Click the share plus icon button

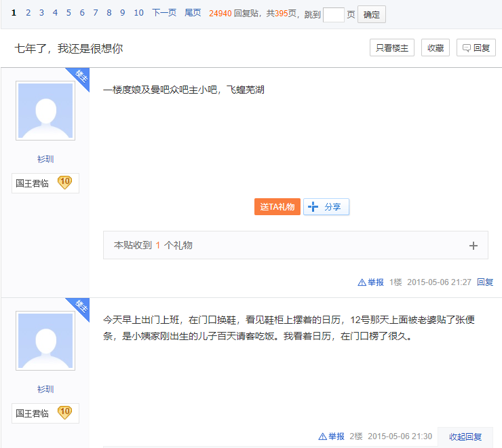point(326,207)
